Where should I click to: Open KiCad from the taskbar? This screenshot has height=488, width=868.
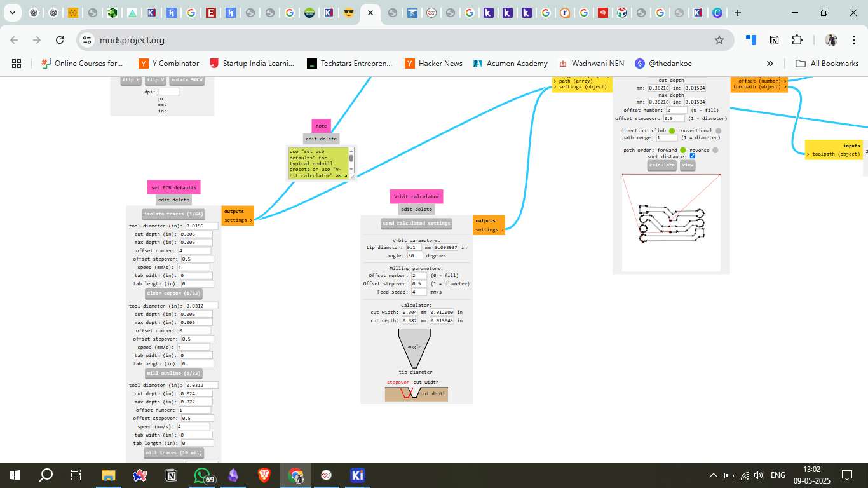[x=358, y=475]
